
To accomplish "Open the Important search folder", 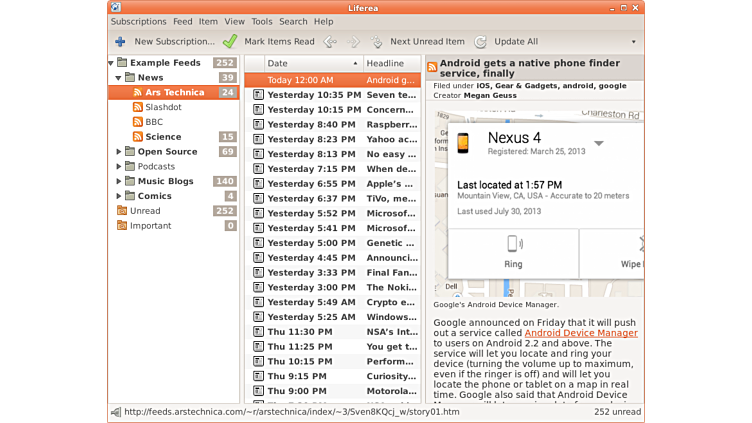I will click(x=150, y=226).
